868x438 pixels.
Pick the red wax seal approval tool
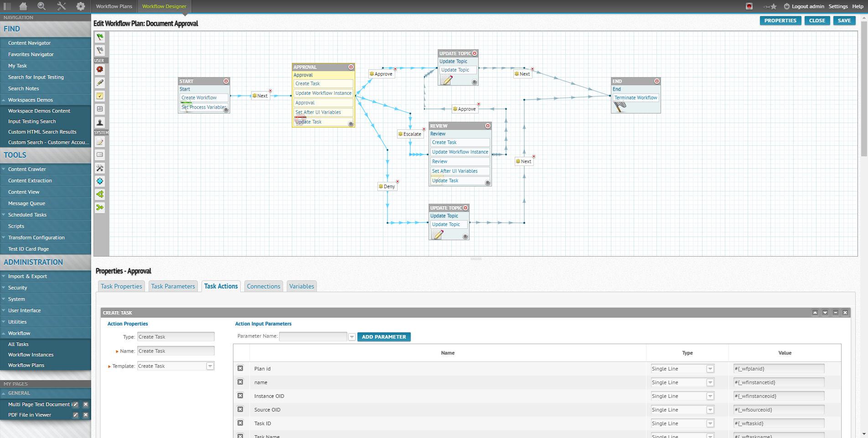click(100, 69)
